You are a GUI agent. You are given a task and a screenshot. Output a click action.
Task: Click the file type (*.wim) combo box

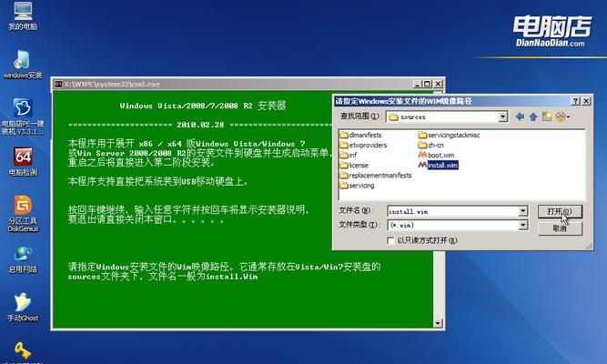pyautogui.click(x=457, y=225)
